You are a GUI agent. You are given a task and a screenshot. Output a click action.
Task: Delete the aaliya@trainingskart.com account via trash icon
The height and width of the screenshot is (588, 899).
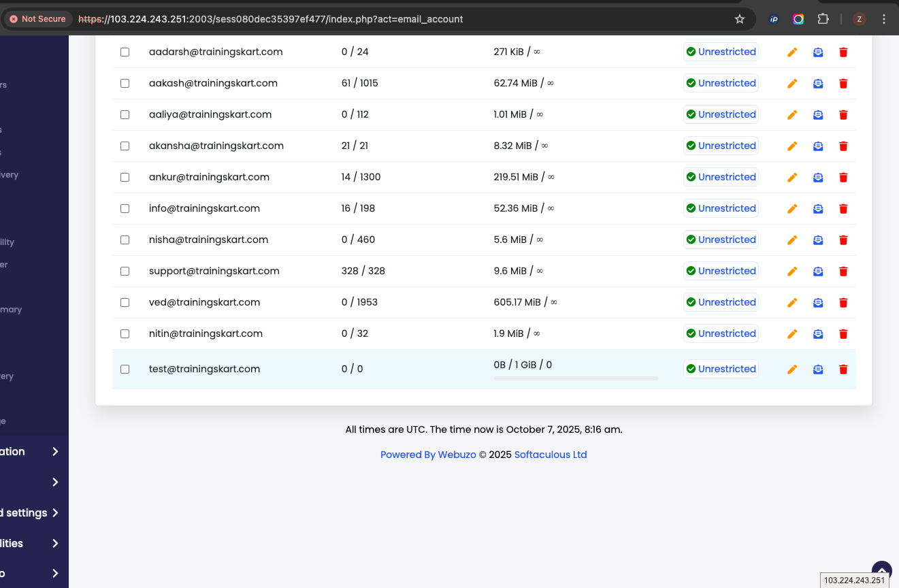coord(843,115)
